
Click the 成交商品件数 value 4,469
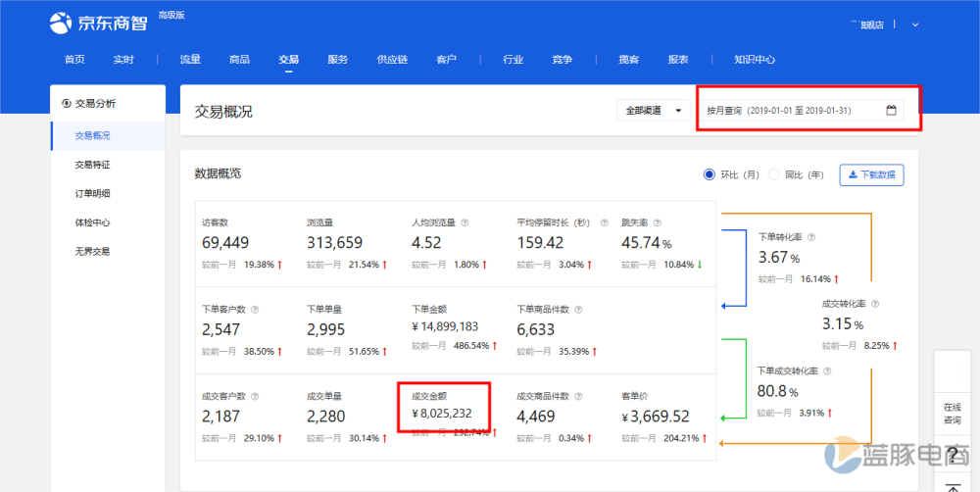click(536, 417)
